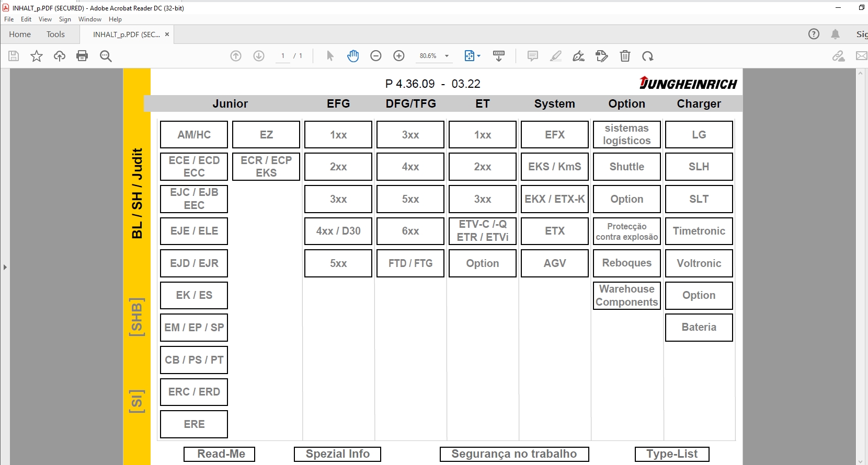Expand the left navigation pane
Viewport: 868px width, 465px height.
[x=5, y=267]
